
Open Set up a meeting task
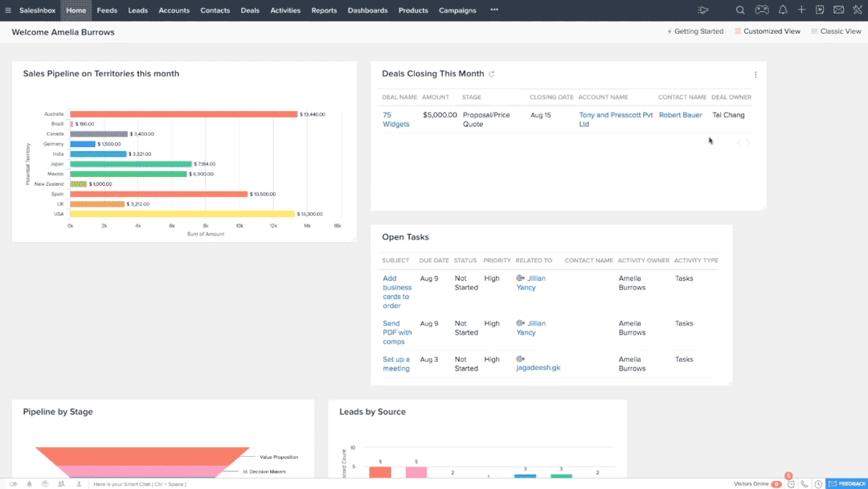(x=395, y=364)
